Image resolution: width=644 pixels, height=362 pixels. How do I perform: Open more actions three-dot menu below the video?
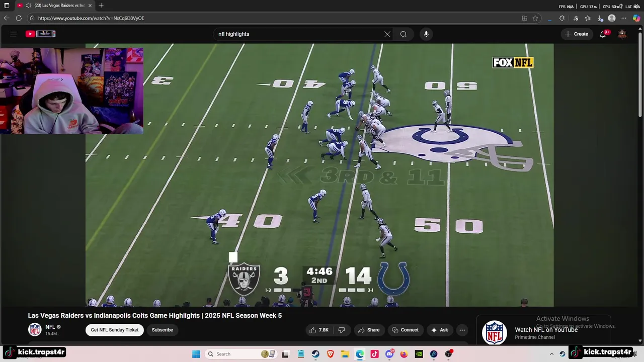(x=462, y=330)
